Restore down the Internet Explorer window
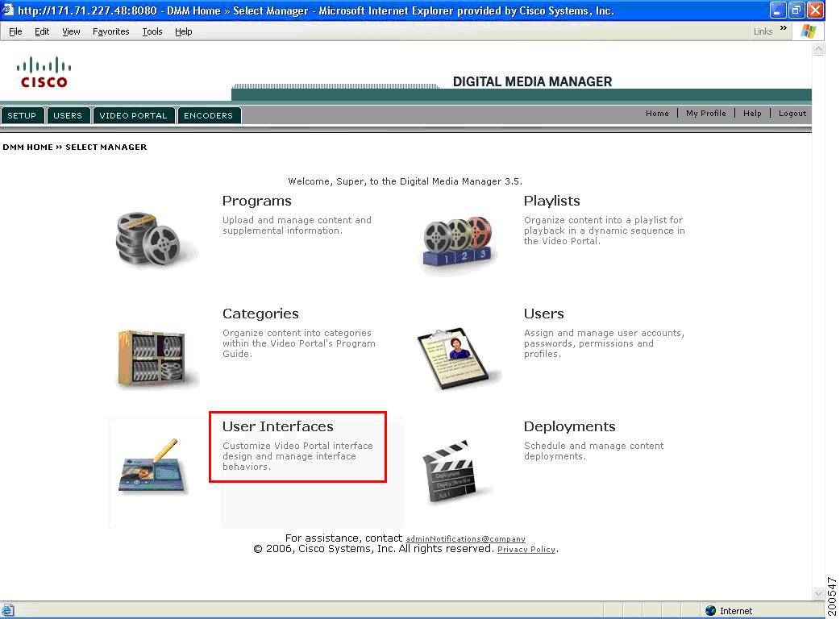 click(796, 10)
